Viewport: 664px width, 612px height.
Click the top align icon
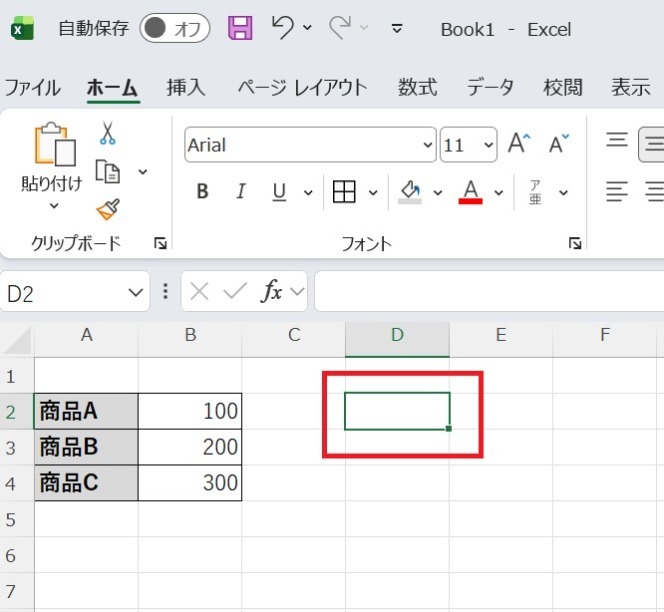pos(617,139)
